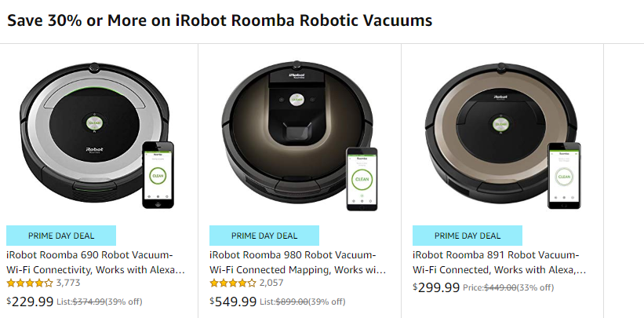The width and height of the screenshot is (644, 318).
Task: Click the star rating for Roomba 980
Action: click(232, 283)
